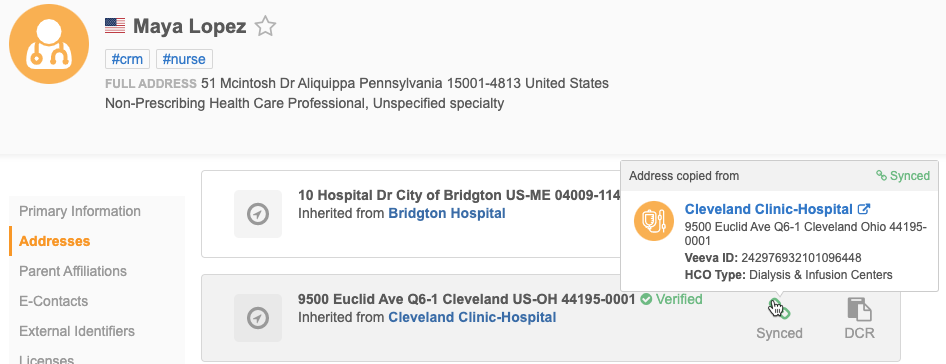Image resolution: width=946 pixels, height=364 pixels.
Task: Select the #crm hashtag
Action: (x=127, y=59)
